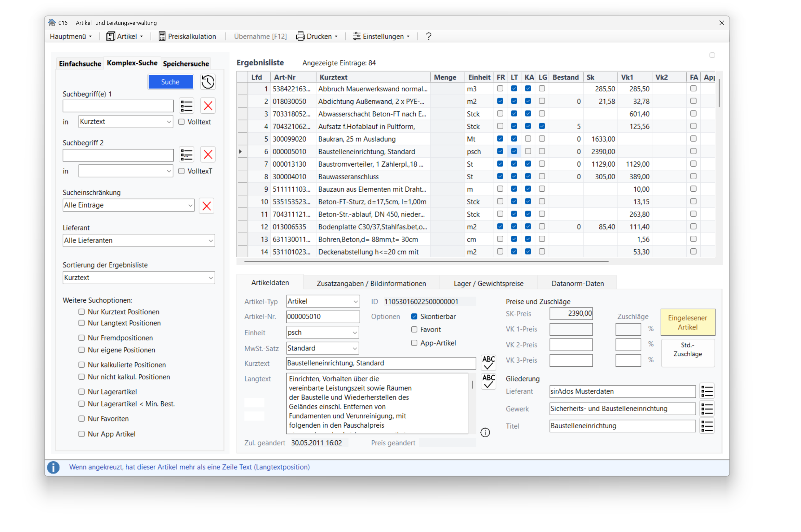Open selection list for Suchbegriff(e) 1

[x=187, y=106]
